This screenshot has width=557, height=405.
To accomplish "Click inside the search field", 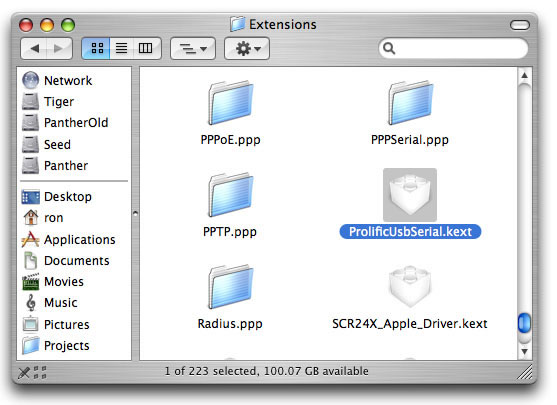I will pyautogui.click(x=453, y=48).
